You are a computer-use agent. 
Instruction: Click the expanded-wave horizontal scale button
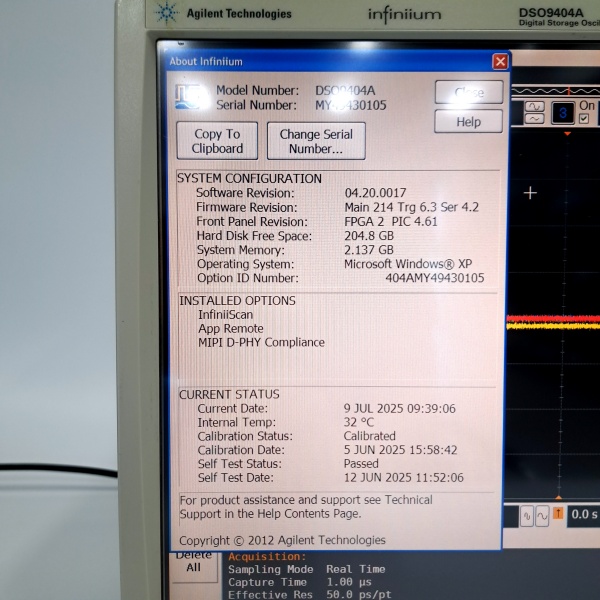point(542,516)
